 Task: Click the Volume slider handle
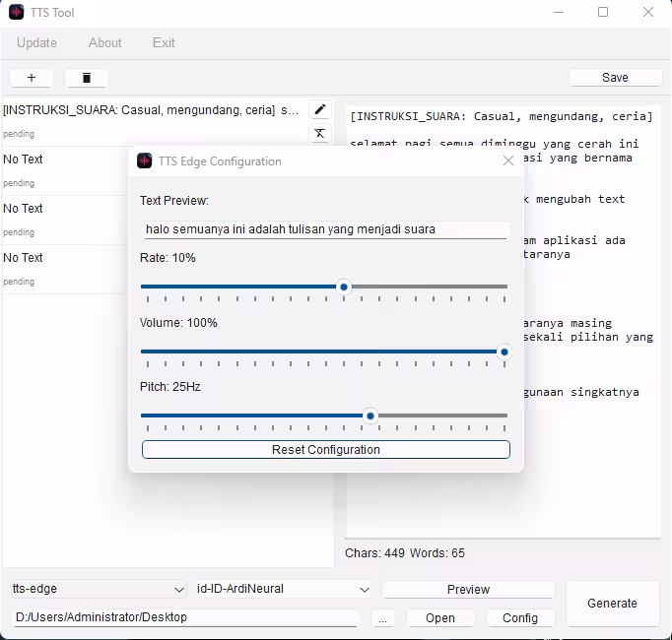(504, 352)
